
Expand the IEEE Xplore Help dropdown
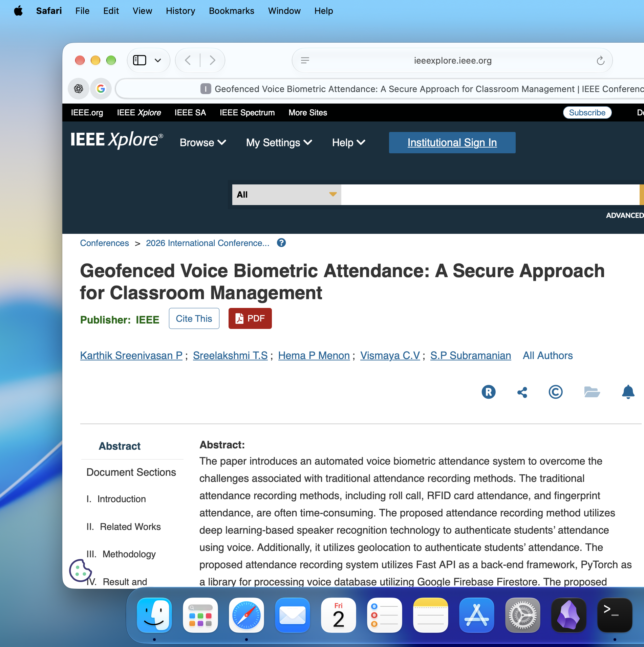(348, 142)
